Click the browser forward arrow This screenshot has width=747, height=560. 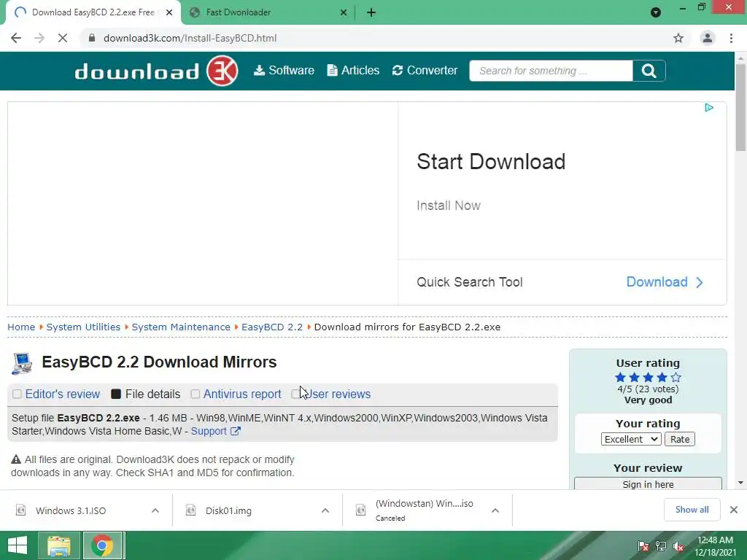click(39, 38)
